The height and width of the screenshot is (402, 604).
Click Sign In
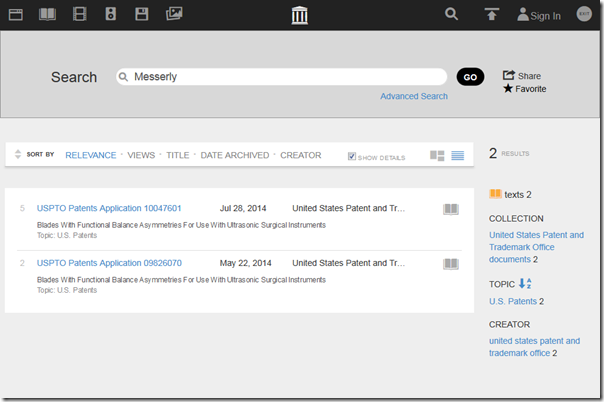click(x=539, y=15)
